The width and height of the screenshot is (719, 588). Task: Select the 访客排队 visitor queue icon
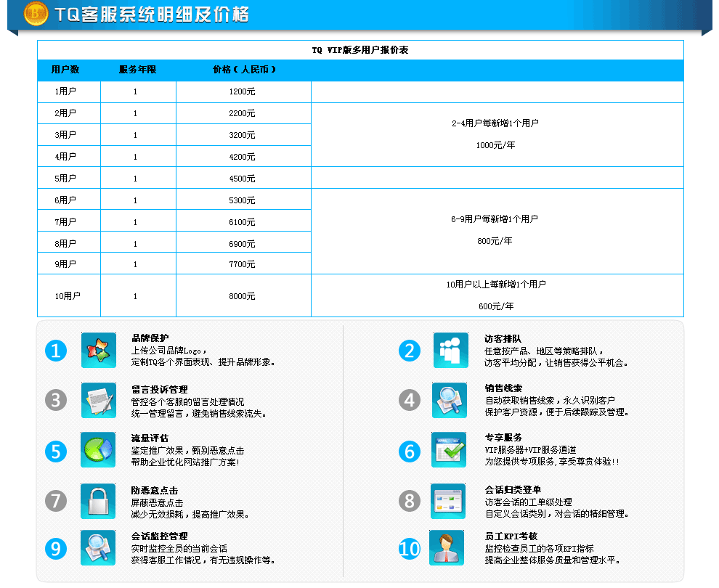[450, 349]
